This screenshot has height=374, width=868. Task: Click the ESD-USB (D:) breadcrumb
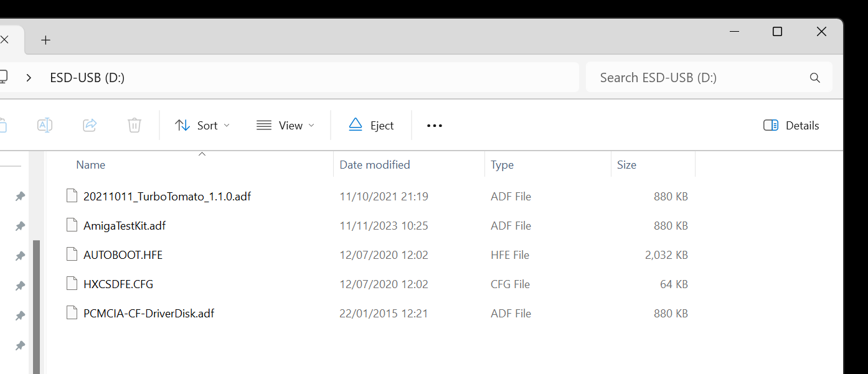point(87,78)
